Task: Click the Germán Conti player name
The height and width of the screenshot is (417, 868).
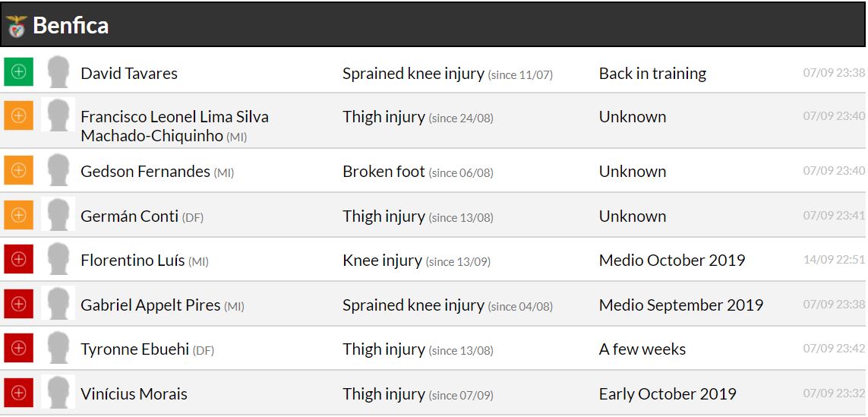Action: point(130,216)
